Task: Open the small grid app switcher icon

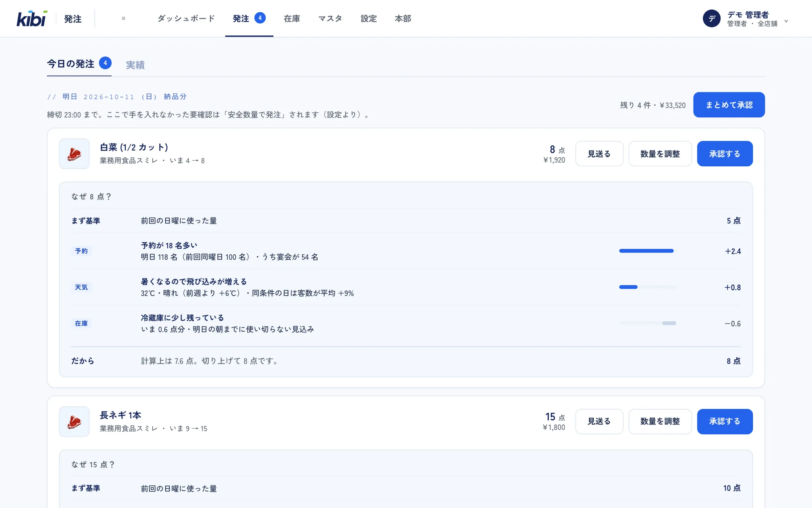Action: pyautogui.click(x=123, y=18)
